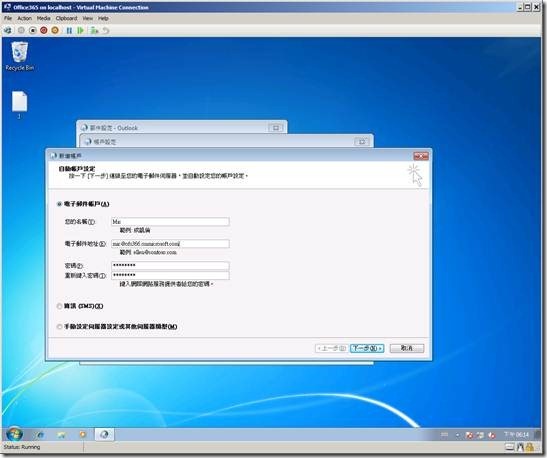Pause the virtual machine via toolbar
The width and height of the screenshot is (547, 458).
[69, 31]
